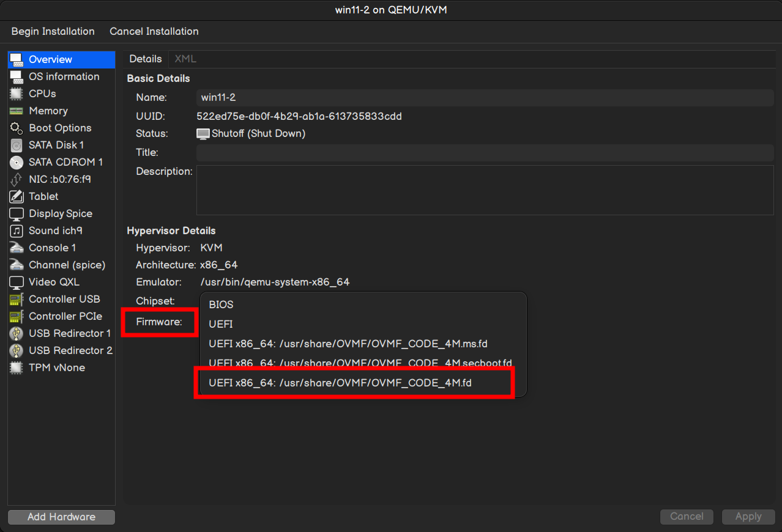Click the KVM hypervisor value

(x=211, y=248)
